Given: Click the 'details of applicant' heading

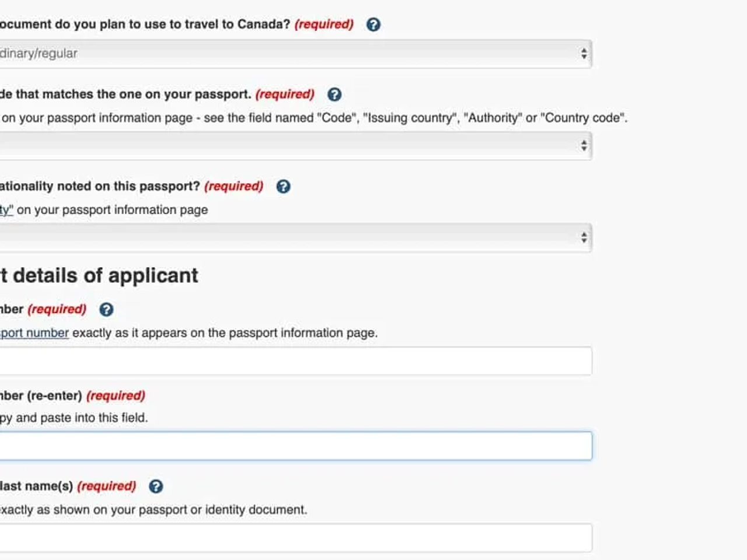Looking at the screenshot, I should (100, 275).
